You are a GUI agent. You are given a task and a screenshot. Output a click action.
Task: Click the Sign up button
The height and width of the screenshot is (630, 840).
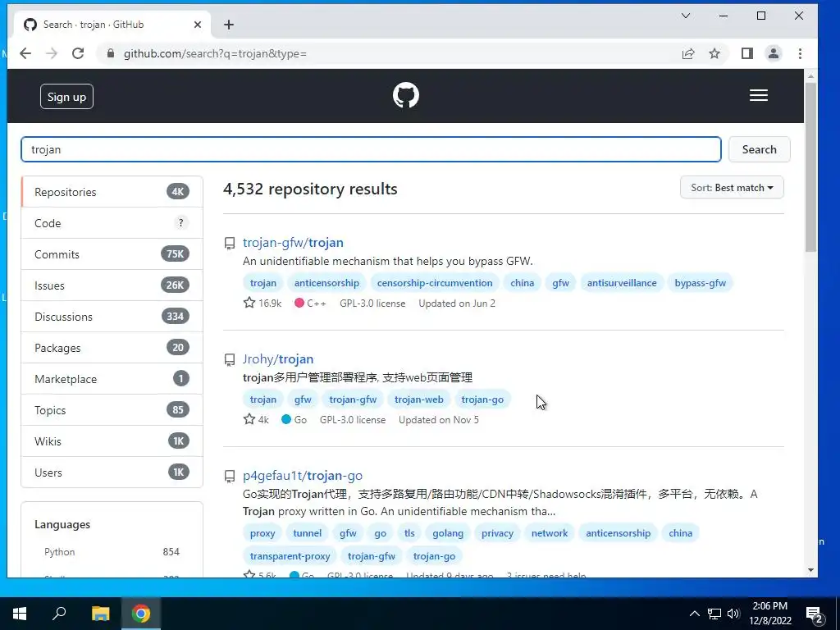tap(66, 97)
